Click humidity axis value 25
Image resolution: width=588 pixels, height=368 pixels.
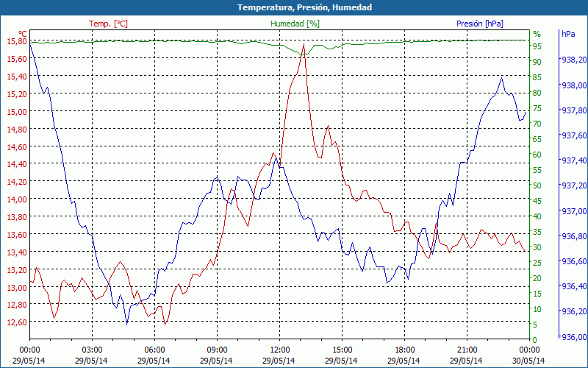[x=537, y=263]
